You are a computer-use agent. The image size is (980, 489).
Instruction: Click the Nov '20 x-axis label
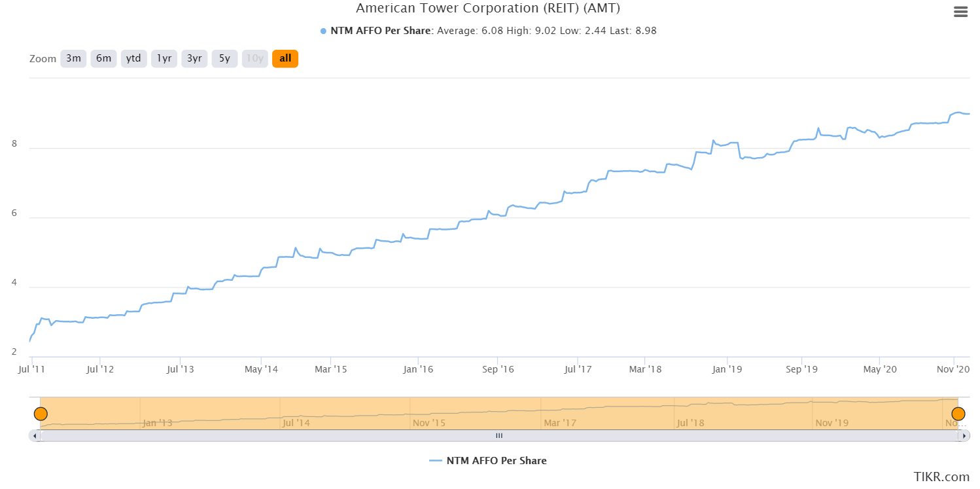[x=953, y=369]
